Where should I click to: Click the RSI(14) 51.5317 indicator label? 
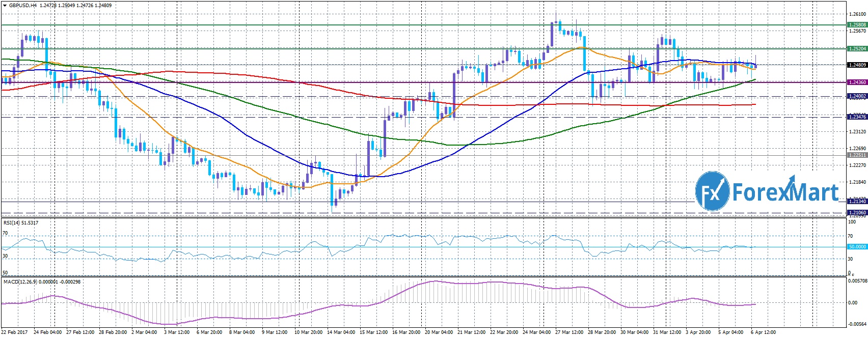[x=21, y=223]
